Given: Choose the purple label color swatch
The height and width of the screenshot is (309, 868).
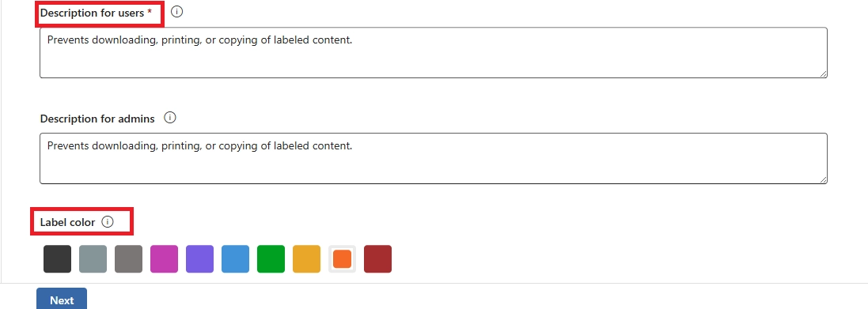Looking at the screenshot, I should (200, 258).
